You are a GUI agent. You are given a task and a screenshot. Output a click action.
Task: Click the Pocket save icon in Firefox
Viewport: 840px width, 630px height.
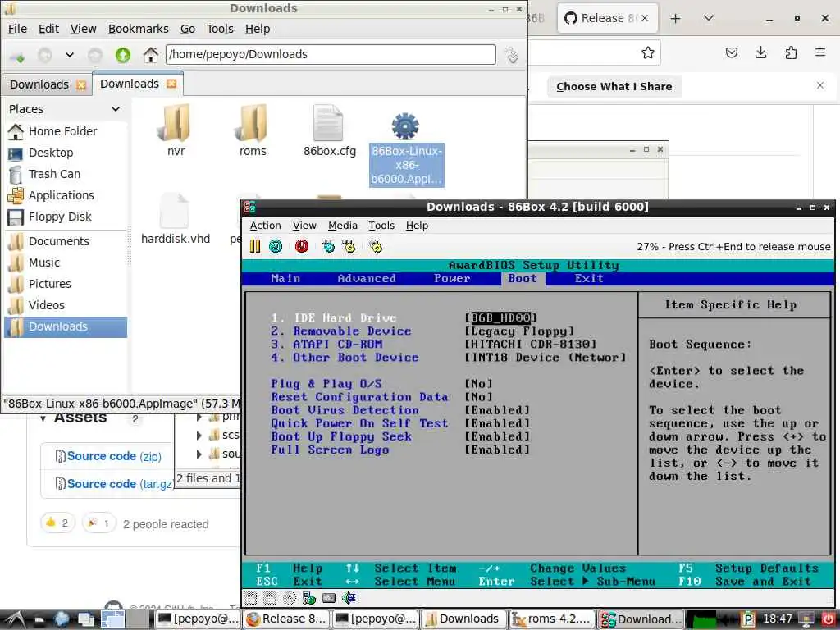coord(731,52)
